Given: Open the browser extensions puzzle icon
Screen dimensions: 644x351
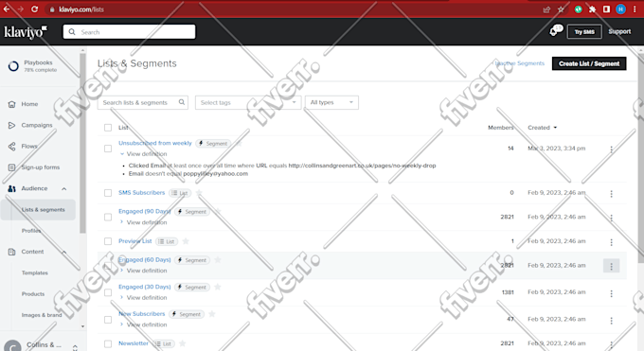Looking at the screenshot, I should click(592, 9).
